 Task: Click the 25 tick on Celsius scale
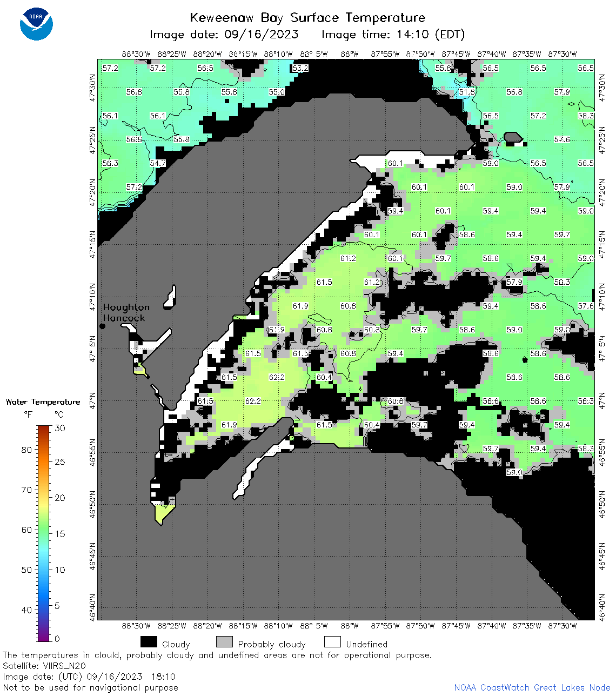[x=60, y=461]
